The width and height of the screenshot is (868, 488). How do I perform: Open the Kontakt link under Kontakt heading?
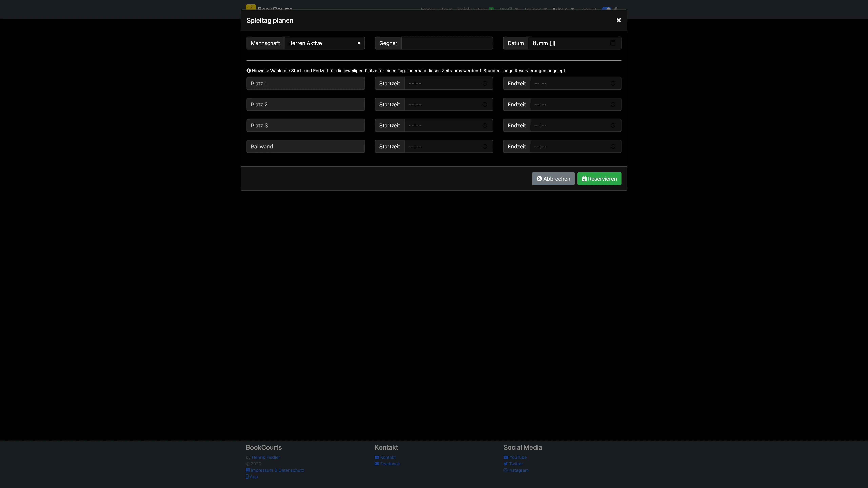click(x=385, y=457)
